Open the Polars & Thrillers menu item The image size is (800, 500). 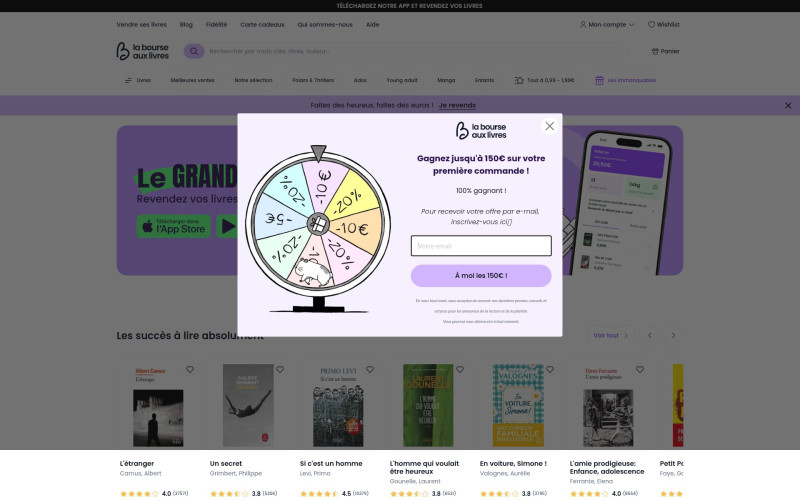pos(313,81)
